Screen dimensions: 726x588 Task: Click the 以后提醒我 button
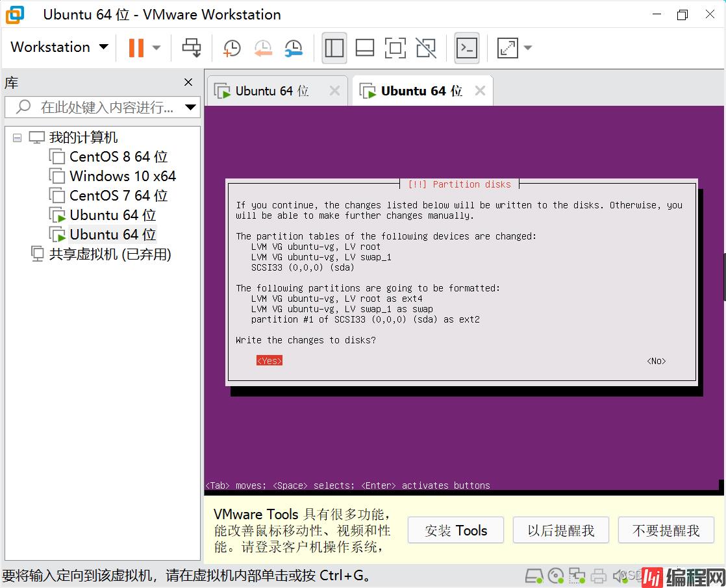pos(560,530)
